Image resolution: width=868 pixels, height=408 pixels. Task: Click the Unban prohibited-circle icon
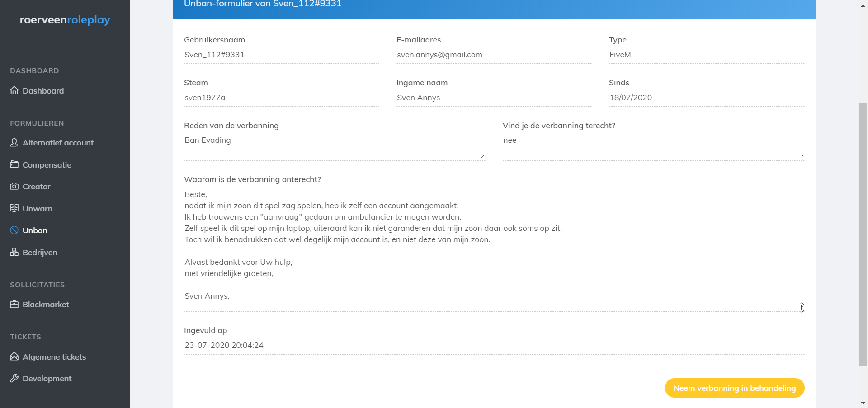(x=14, y=230)
